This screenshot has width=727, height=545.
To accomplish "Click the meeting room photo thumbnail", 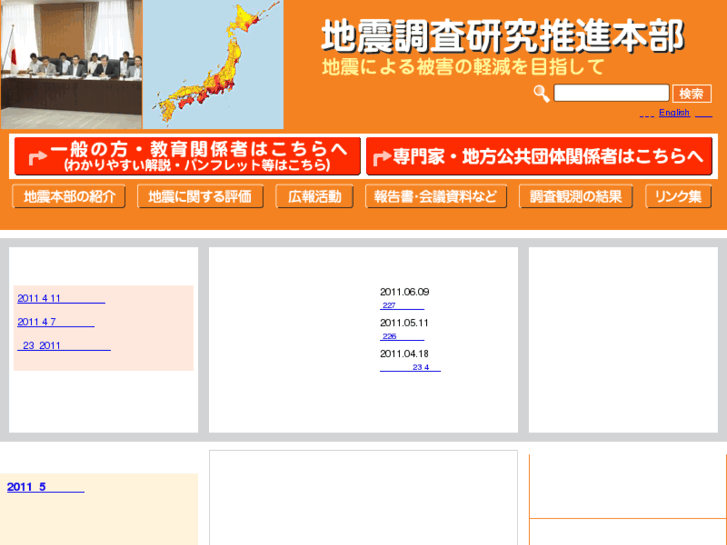I will [71, 64].
